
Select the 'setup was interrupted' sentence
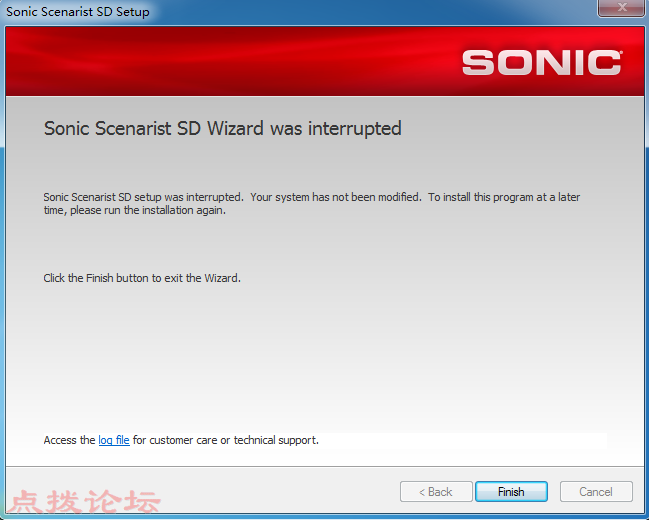[143, 197]
